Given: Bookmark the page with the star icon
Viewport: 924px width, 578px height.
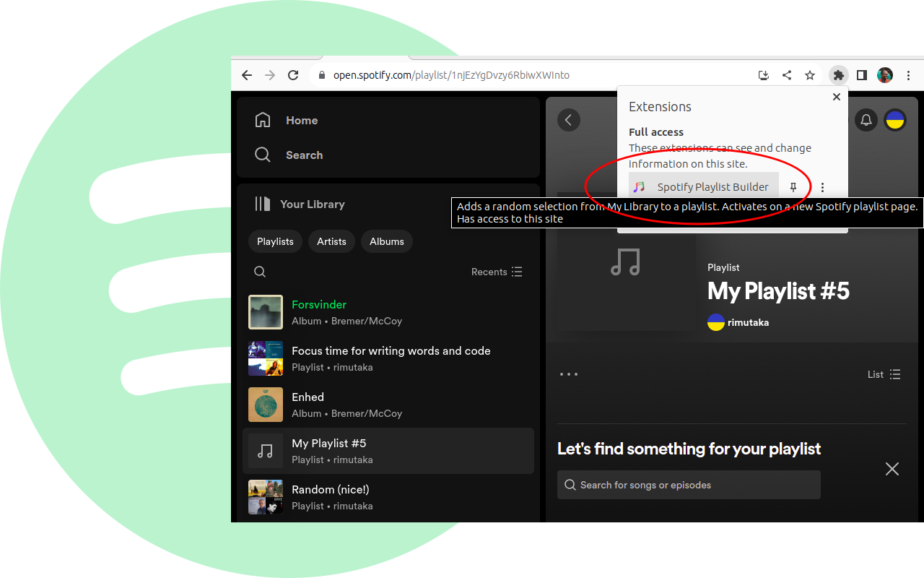Looking at the screenshot, I should [x=810, y=75].
